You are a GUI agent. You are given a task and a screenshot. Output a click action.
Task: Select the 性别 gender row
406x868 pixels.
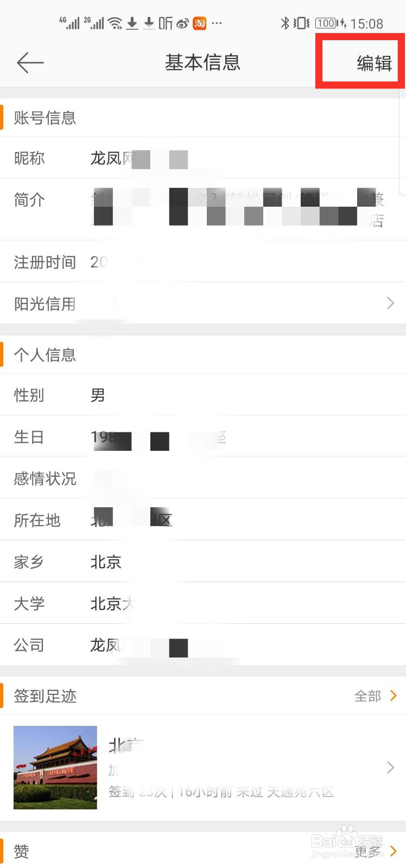203,395
